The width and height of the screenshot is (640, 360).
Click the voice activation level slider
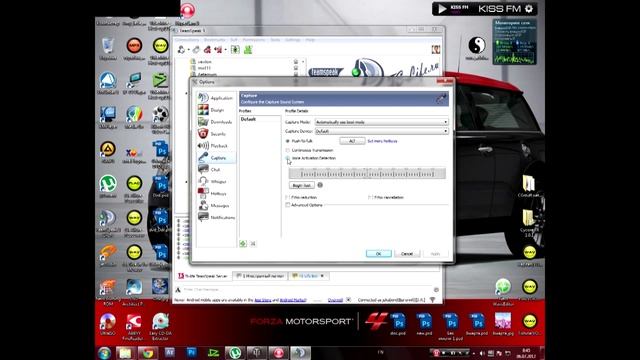[x=367, y=174]
